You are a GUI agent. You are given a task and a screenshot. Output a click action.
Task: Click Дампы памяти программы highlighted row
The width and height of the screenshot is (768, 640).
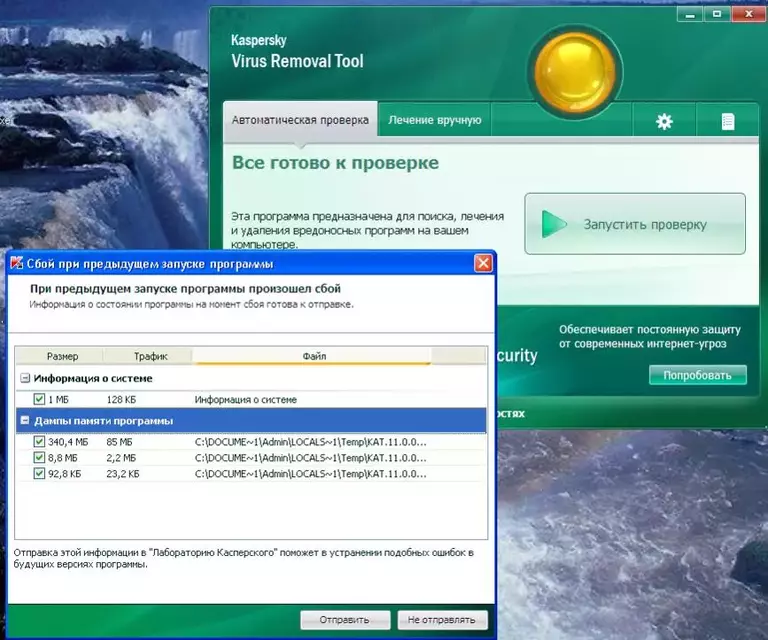point(251,421)
